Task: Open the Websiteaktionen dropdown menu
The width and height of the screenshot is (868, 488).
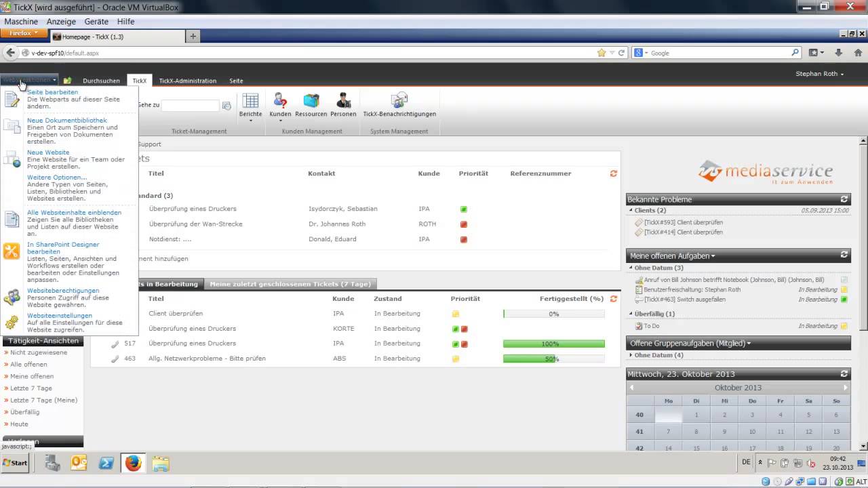Action: coord(29,80)
